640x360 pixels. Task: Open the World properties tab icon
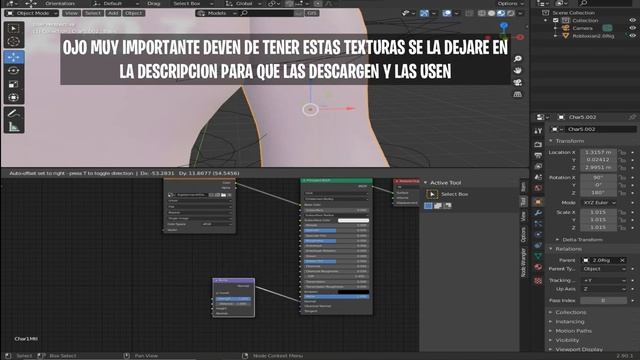(x=538, y=188)
